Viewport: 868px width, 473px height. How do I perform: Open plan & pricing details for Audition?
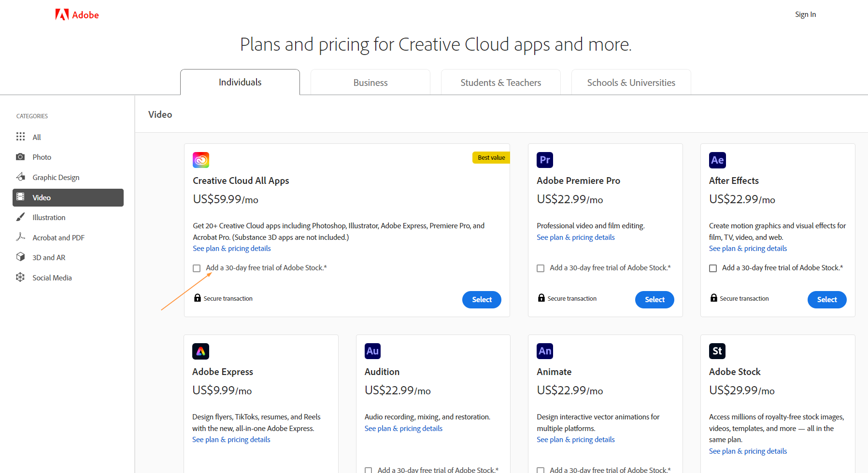point(403,429)
